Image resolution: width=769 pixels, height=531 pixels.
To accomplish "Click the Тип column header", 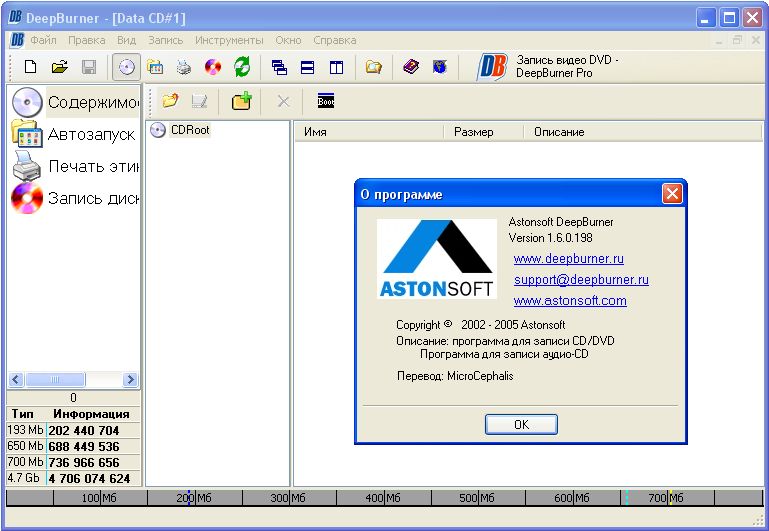I will (x=23, y=414).
